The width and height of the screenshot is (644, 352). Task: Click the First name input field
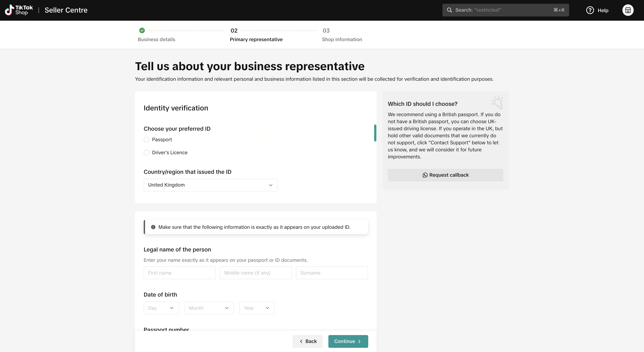180,273
